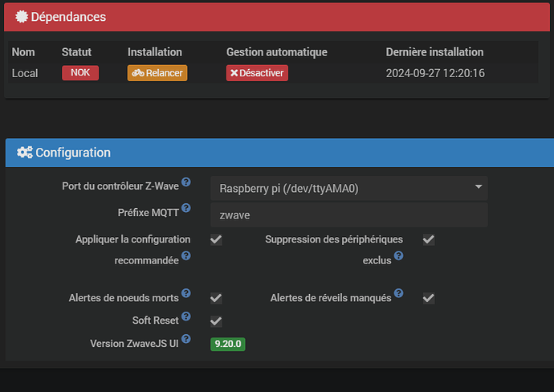The height and width of the screenshot is (392, 554).
Task: Click the Installation column header
Action: click(155, 52)
